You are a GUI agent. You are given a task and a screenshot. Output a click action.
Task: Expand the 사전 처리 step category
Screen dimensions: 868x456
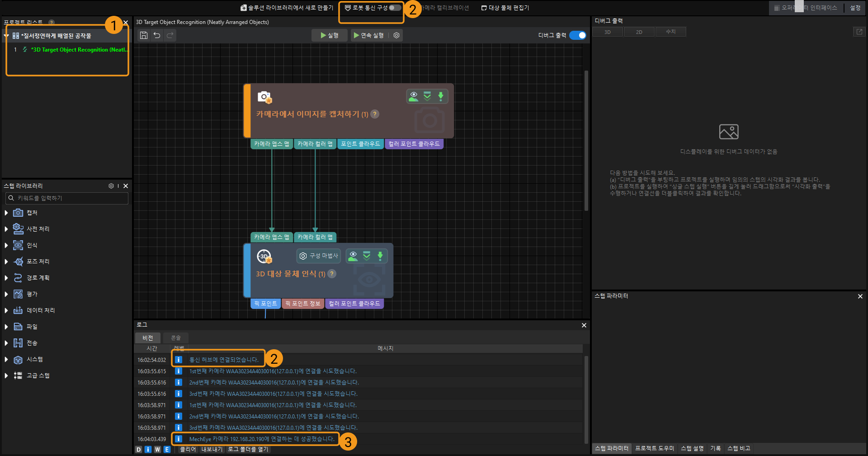pyautogui.click(x=6, y=229)
